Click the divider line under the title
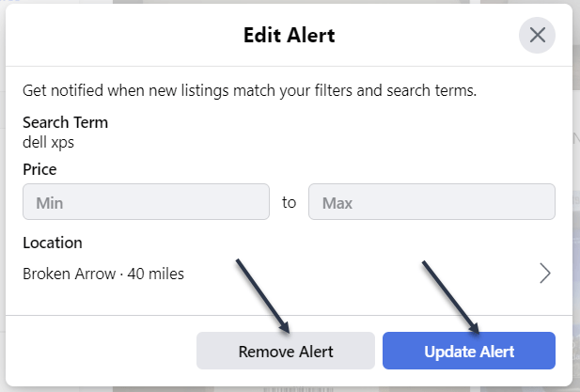The height and width of the screenshot is (392, 580). [x=290, y=67]
